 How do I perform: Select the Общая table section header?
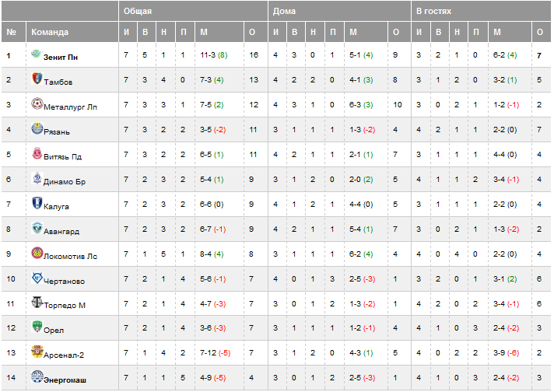pos(138,11)
